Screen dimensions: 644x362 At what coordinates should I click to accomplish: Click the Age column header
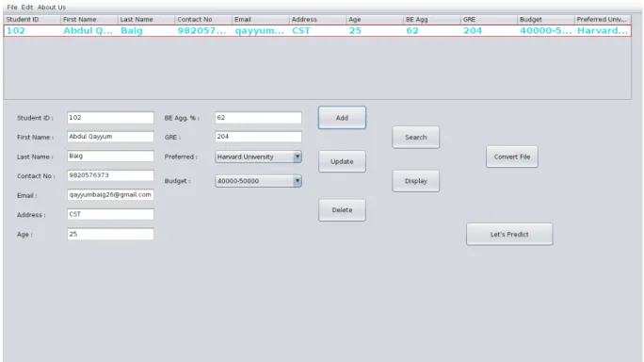pyautogui.click(x=375, y=20)
